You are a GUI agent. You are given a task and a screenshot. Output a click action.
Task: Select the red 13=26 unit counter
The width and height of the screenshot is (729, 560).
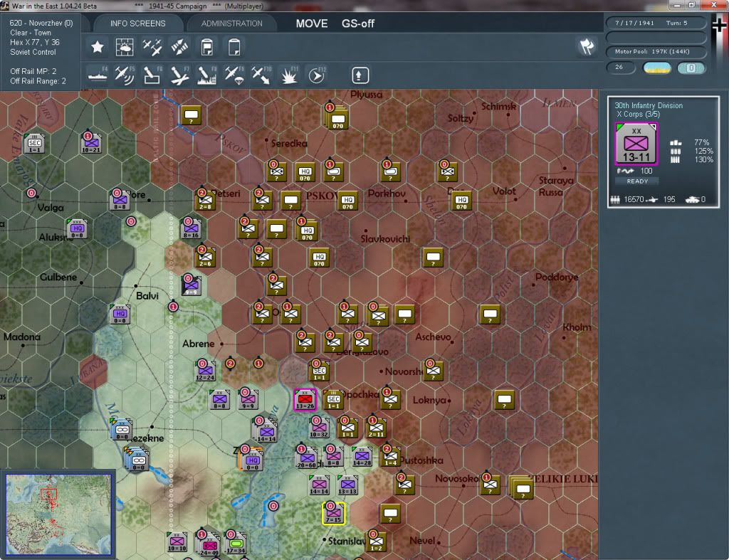pyautogui.click(x=305, y=400)
